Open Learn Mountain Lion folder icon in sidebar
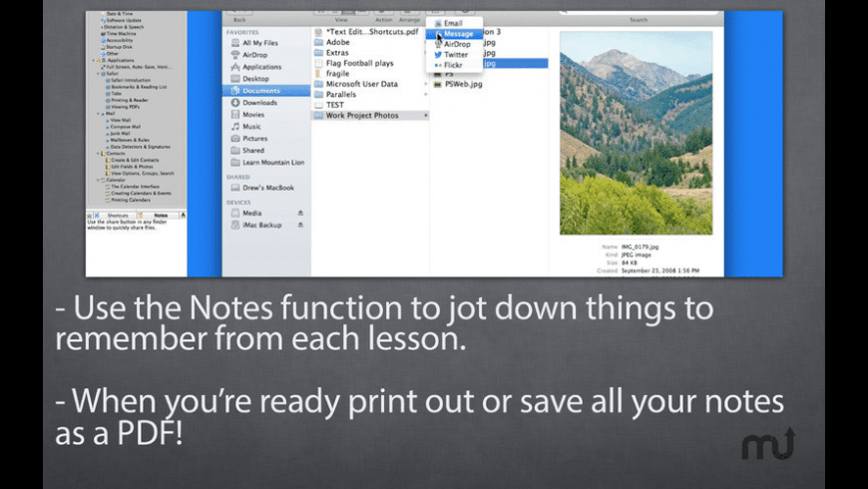Screen dimensions: 868x489 point(235,163)
